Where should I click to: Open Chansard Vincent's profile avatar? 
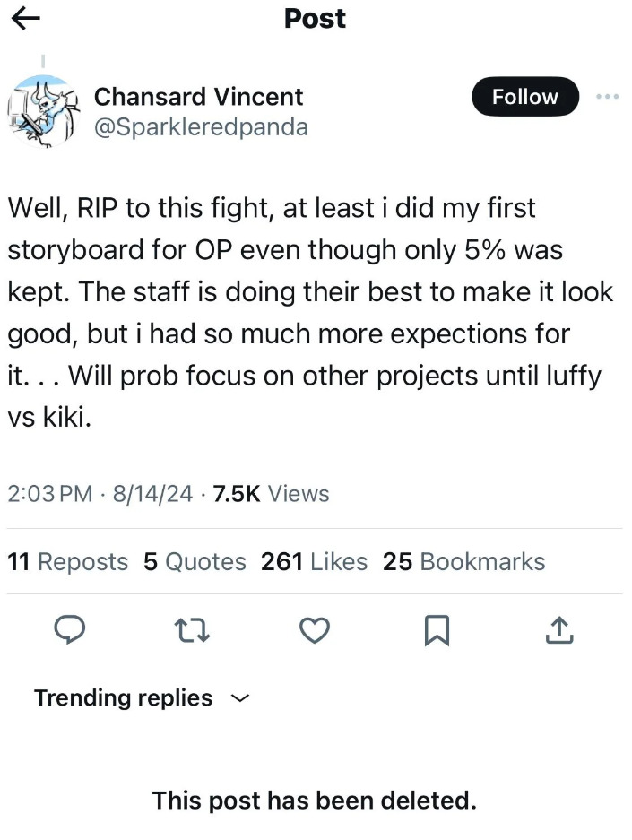42,111
